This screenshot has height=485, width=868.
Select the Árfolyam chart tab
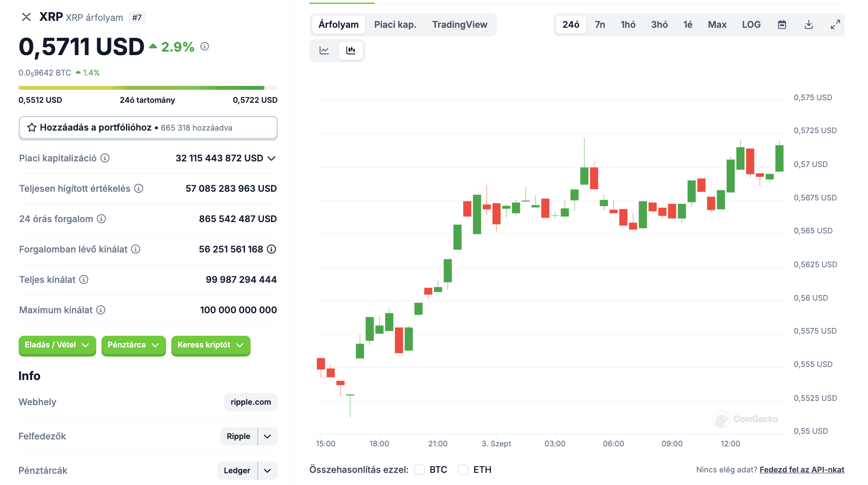(339, 25)
